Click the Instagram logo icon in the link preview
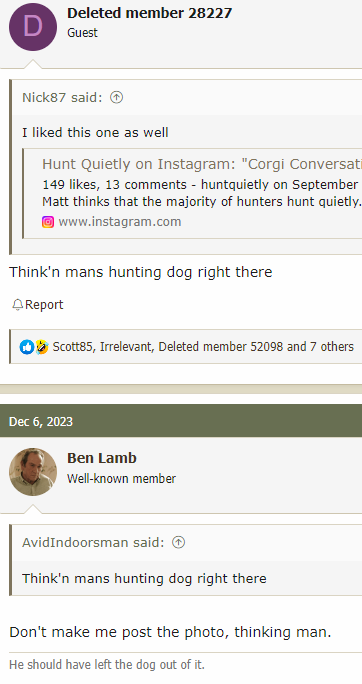362x684 pixels. click(48, 222)
